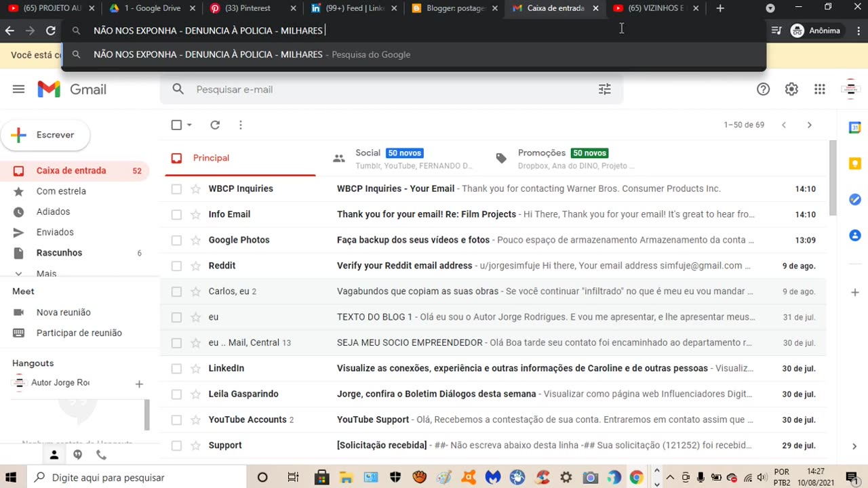Image resolution: width=868 pixels, height=488 pixels.
Task: Open Gmail support help icon
Action: (764, 89)
